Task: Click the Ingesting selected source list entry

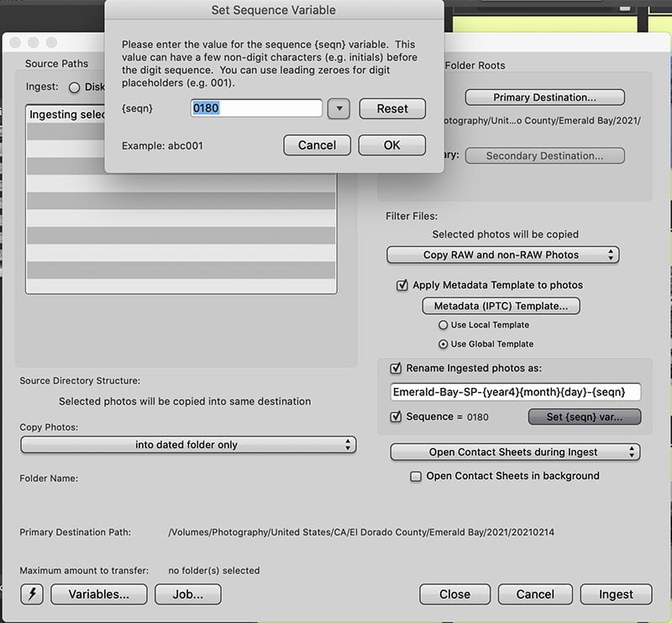Action: point(66,114)
